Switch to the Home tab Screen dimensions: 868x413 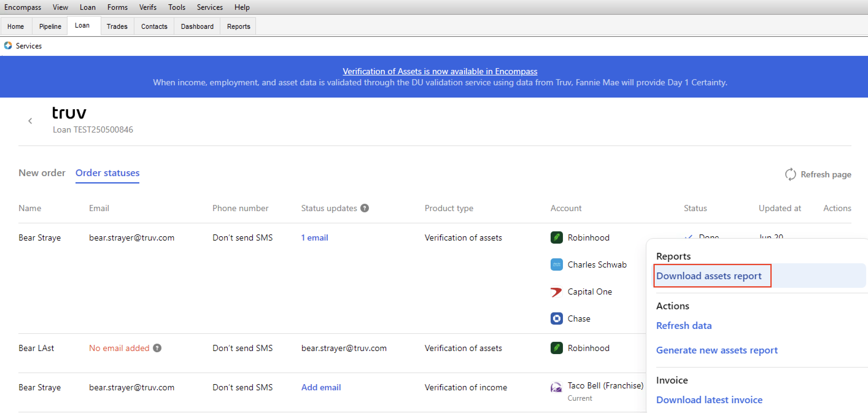pyautogui.click(x=16, y=26)
